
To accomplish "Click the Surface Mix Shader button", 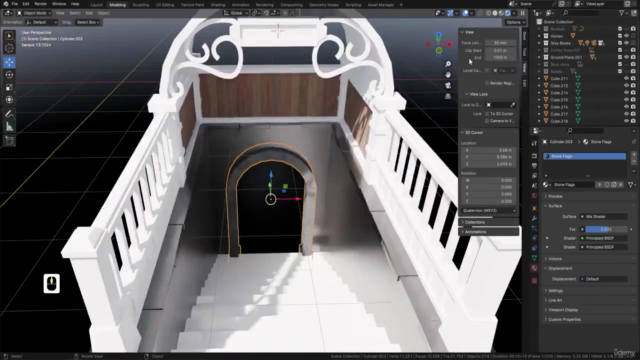I will (x=604, y=217).
